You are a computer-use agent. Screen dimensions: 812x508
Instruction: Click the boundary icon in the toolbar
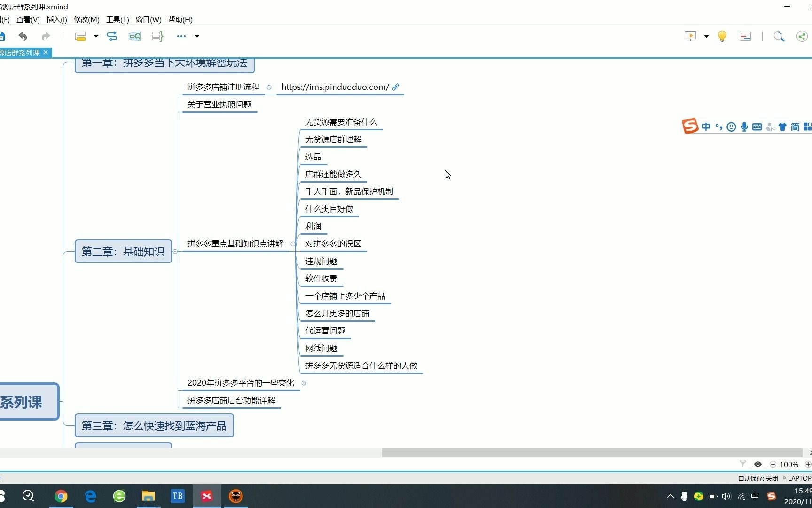coord(134,36)
